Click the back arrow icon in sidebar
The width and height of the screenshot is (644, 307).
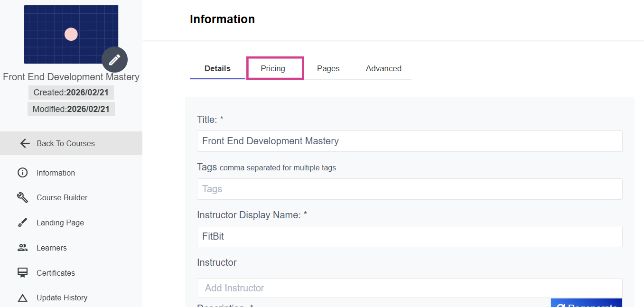(x=25, y=143)
